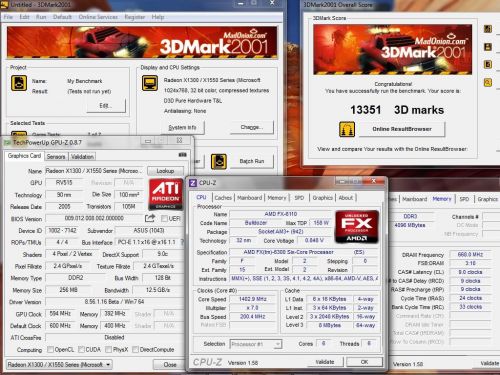Toggle the OpenCL checkbox in GPU-Z
Screen dimensions: 500x375
pyautogui.click(x=50, y=349)
